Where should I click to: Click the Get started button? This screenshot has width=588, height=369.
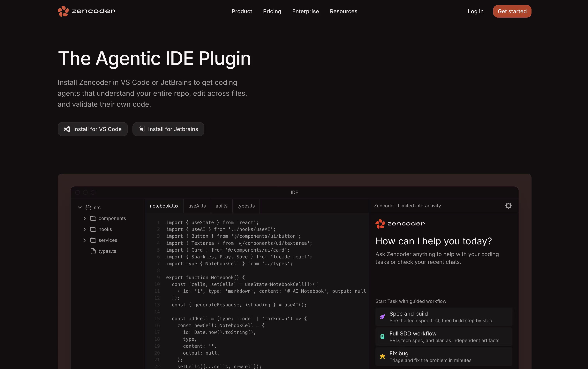pos(512,11)
